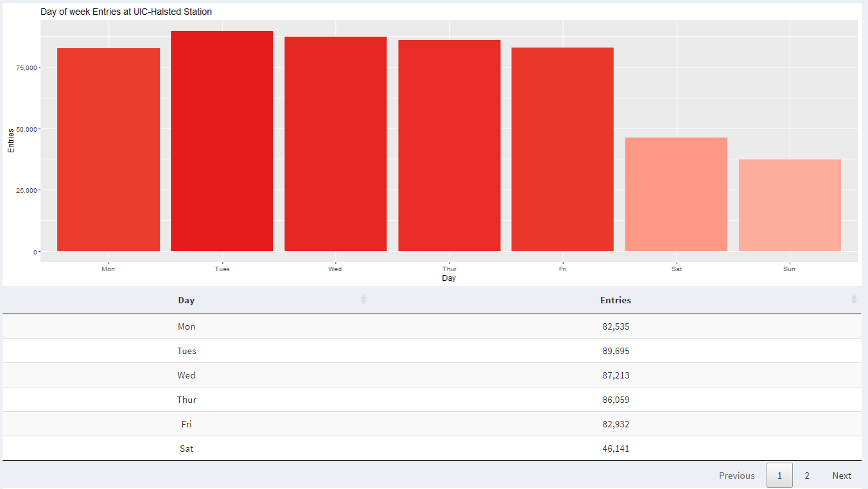Screen dimensions: 868x489
Task: Select the Mon bar in chart
Action: click(x=108, y=150)
